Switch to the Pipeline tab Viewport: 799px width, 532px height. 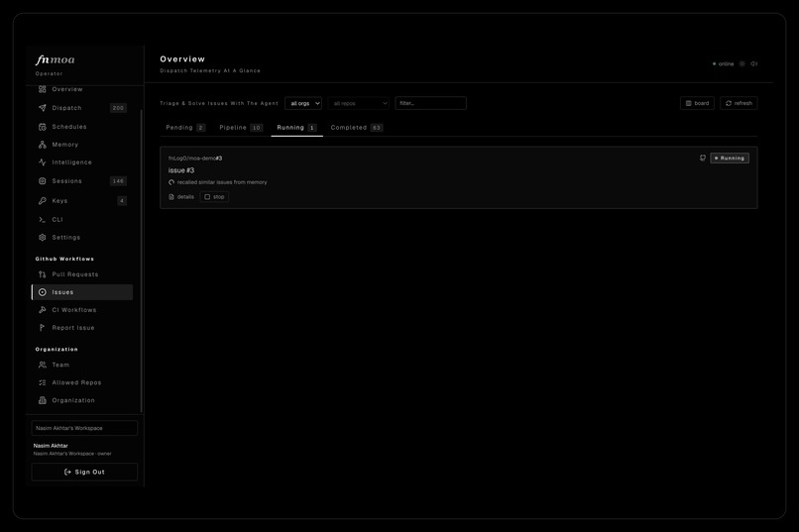pyautogui.click(x=241, y=128)
